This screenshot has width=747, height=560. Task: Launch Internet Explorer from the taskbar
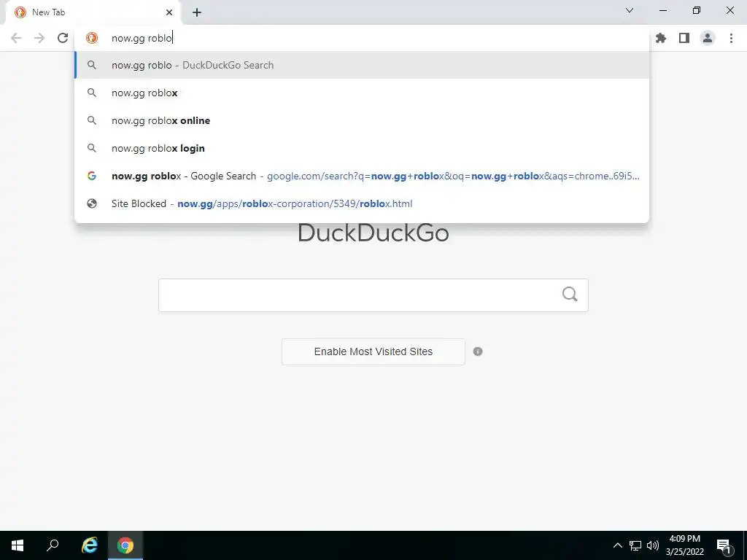point(89,545)
